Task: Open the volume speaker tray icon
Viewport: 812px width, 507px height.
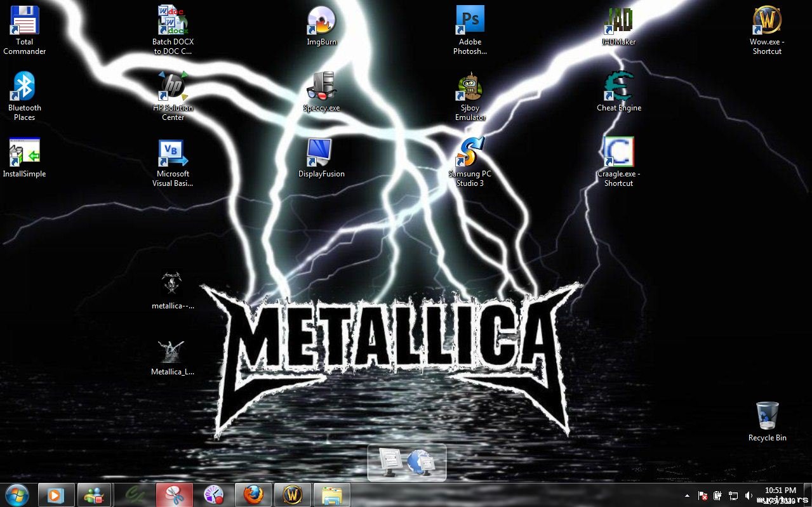Action: (749, 496)
